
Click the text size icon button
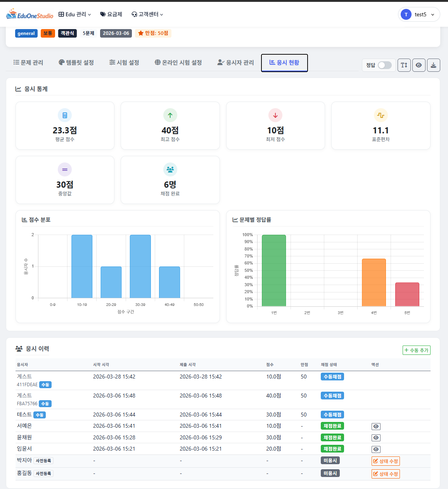coord(404,65)
